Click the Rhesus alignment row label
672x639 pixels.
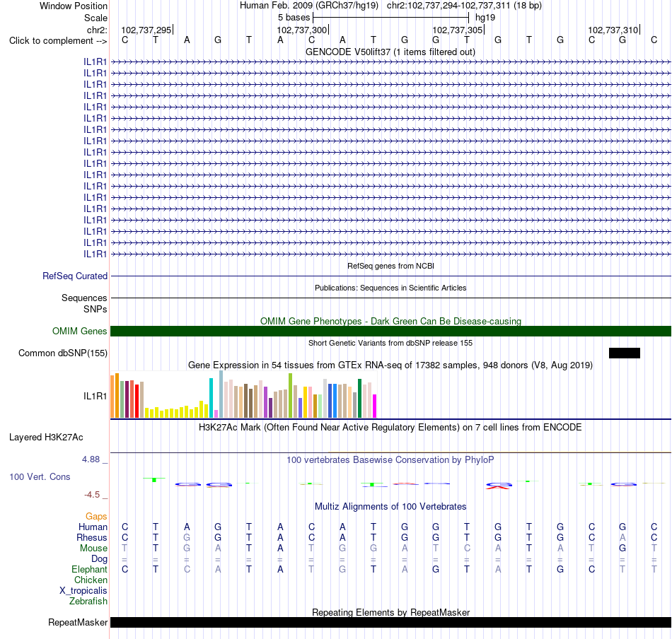(92, 537)
